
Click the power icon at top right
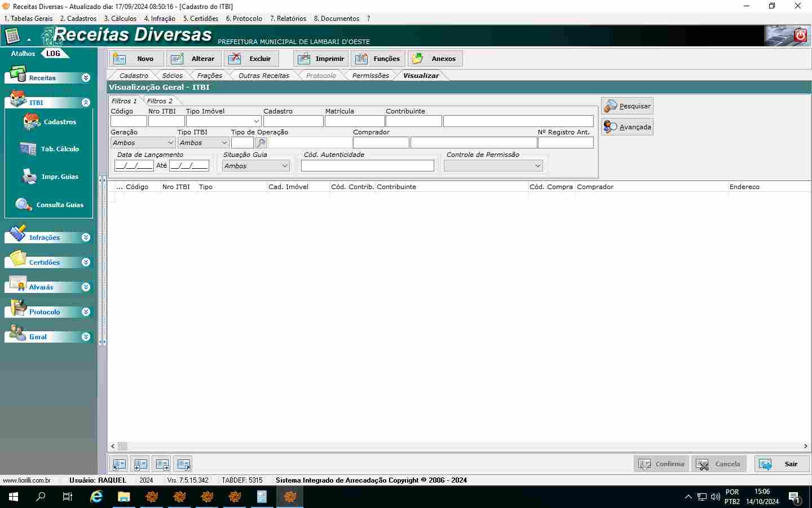[800, 36]
